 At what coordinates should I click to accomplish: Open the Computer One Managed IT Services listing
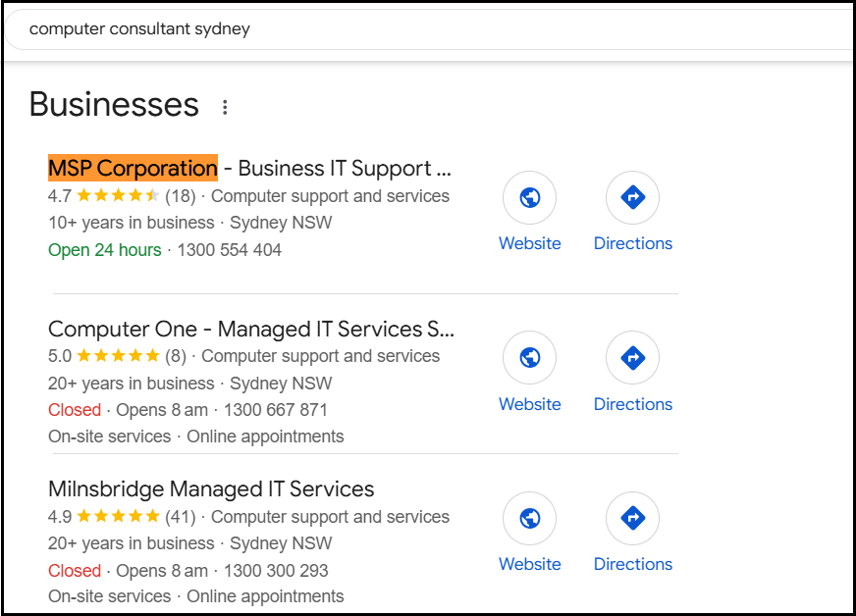[251, 329]
